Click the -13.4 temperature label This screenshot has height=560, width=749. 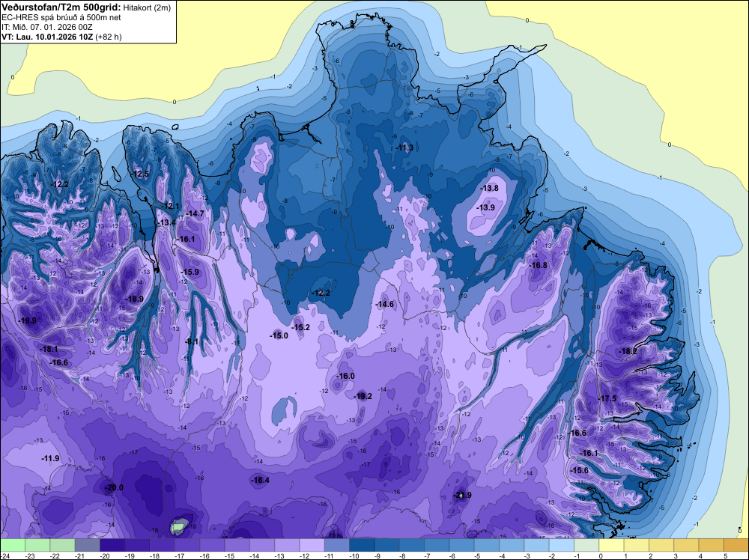pyautogui.click(x=166, y=222)
